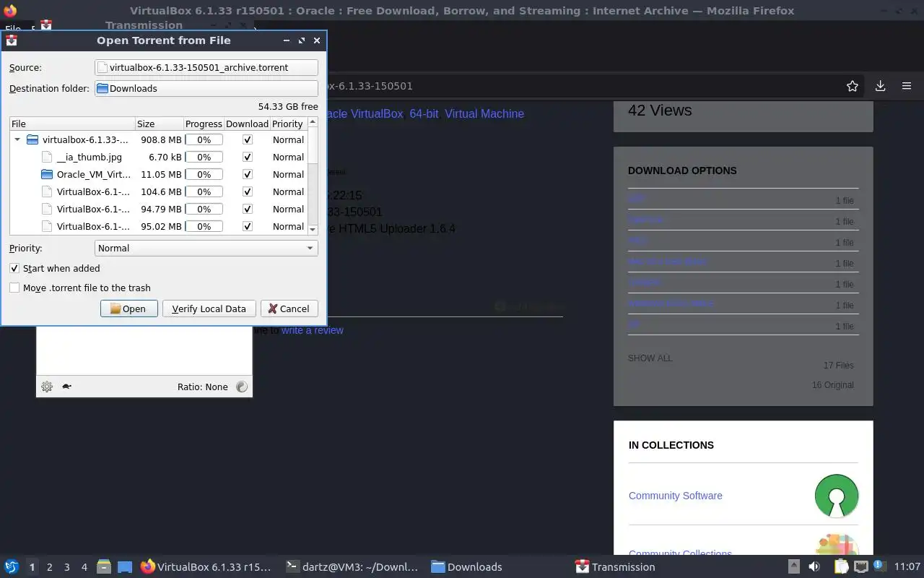
Task: Enable Move .torrent file to the trash
Action: click(x=14, y=288)
